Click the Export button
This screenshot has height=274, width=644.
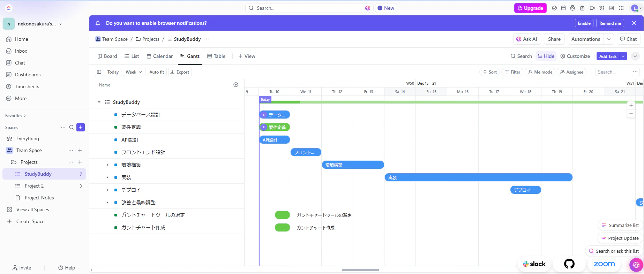coord(179,72)
